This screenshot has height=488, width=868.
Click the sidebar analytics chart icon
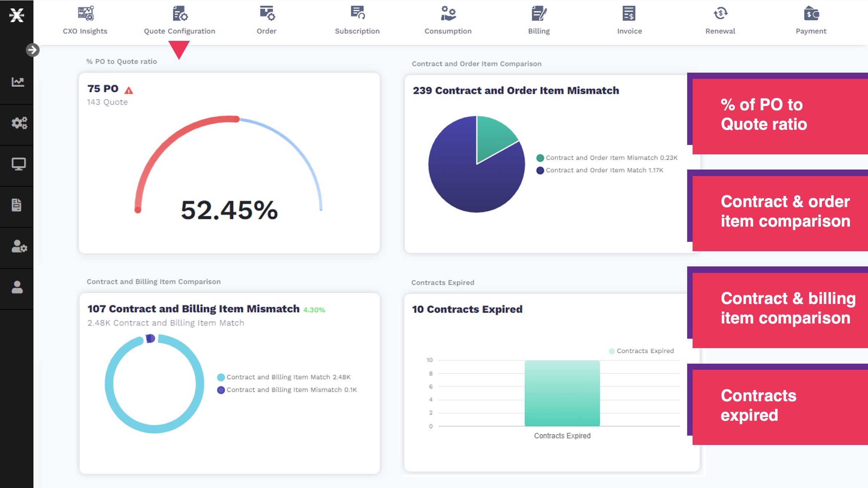pos(17,82)
